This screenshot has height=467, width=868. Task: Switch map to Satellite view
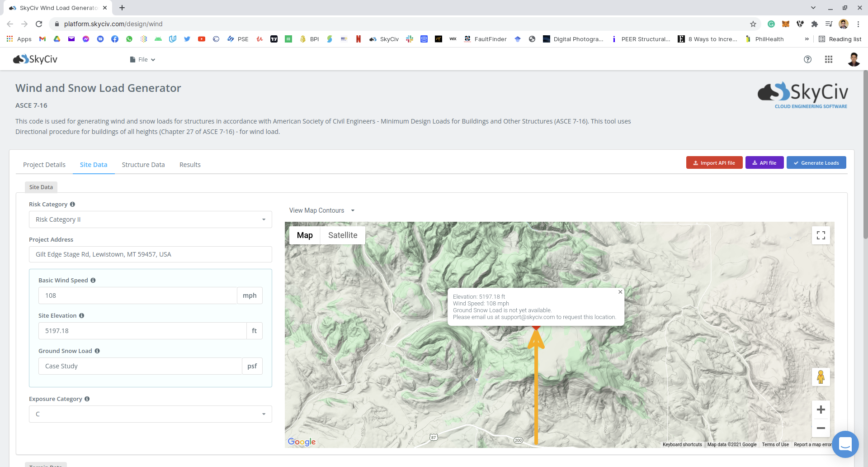(x=342, y=235)
